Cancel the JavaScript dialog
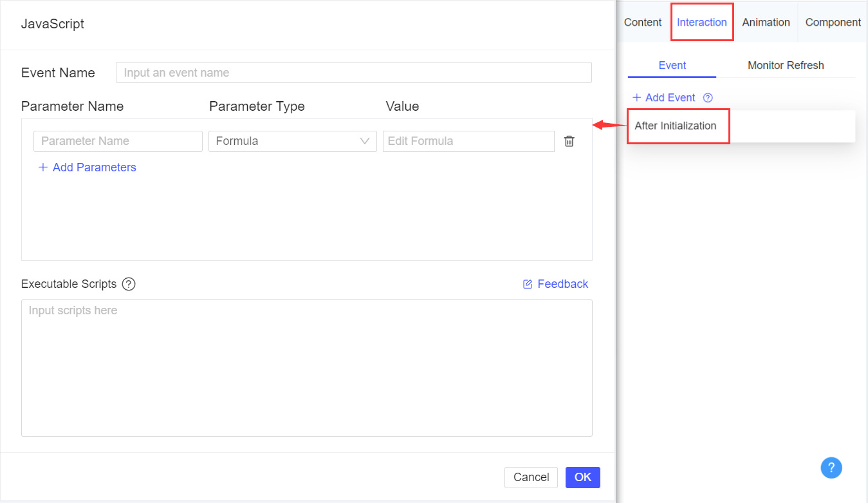This screenshot has height=503, width=868. 531,477
